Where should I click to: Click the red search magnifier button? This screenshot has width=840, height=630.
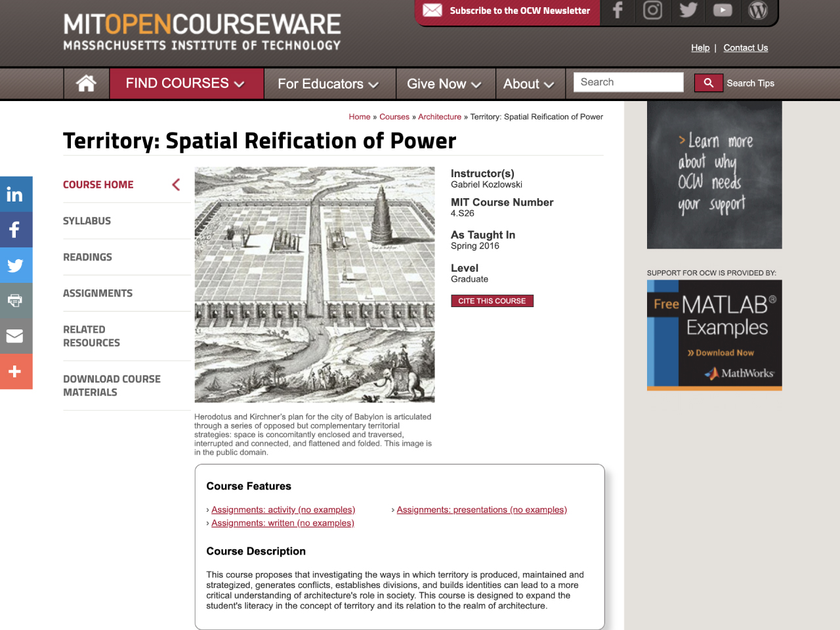point(708,83)
